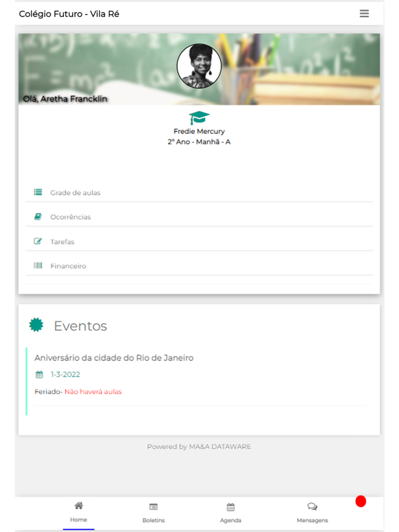Click the Tarefas edit pencil icon
The height and width of the screenshot is (532, 399).
click(x=38, y=242)
